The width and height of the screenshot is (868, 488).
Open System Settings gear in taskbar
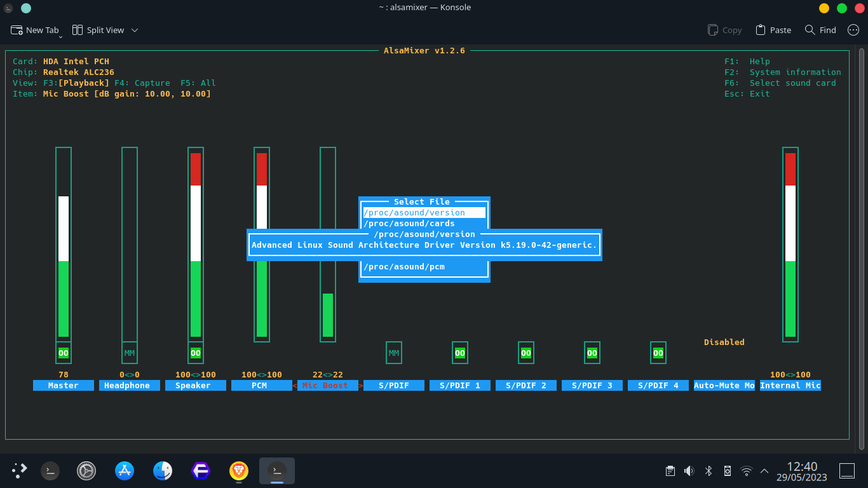point(86,471)
